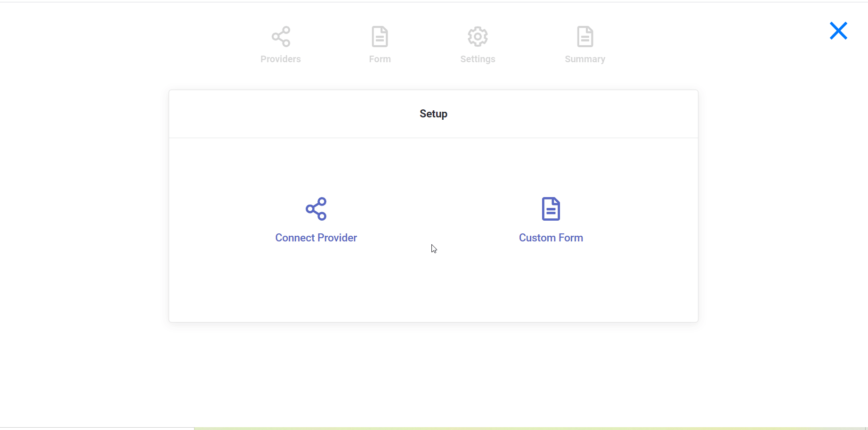Click the green progress bar at the bottom
The width and height of the screenshot is (868, 430).
click(x=518, y=428)
